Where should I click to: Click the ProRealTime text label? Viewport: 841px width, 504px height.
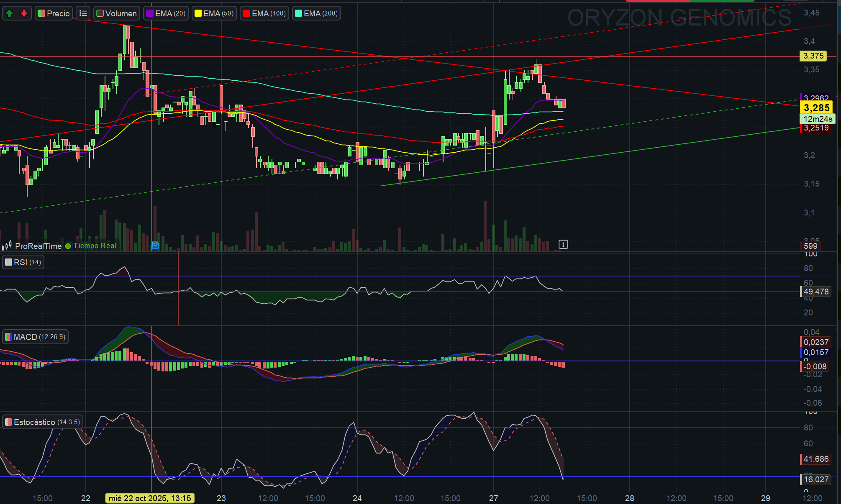tap(38, 246)
